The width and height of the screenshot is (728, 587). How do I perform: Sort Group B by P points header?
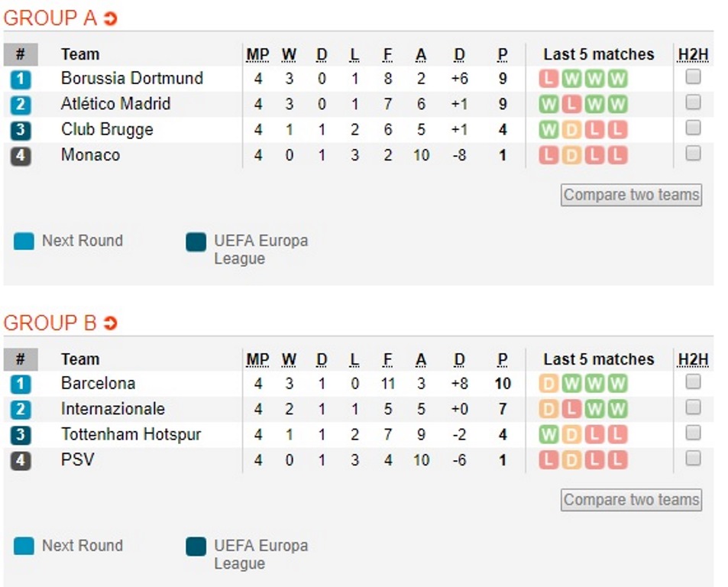coord(503,360)
